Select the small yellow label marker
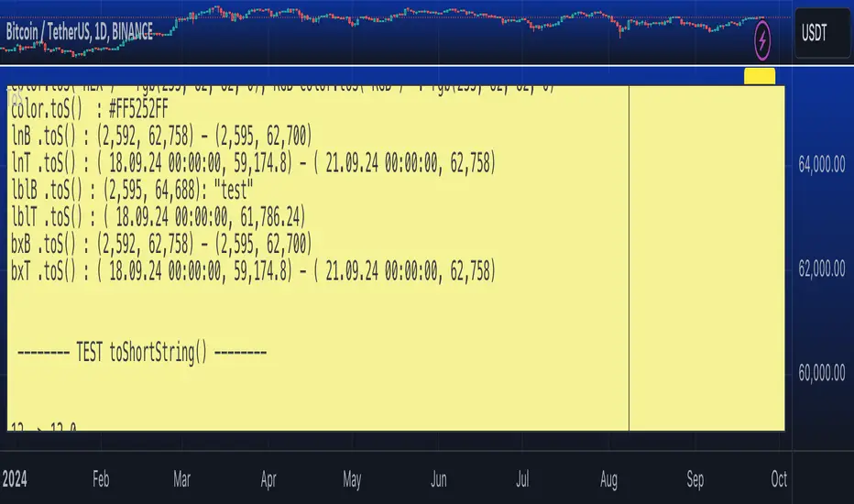Image resolution: width=854 pixels, height=504 pixels. click(x=760, y=76)
